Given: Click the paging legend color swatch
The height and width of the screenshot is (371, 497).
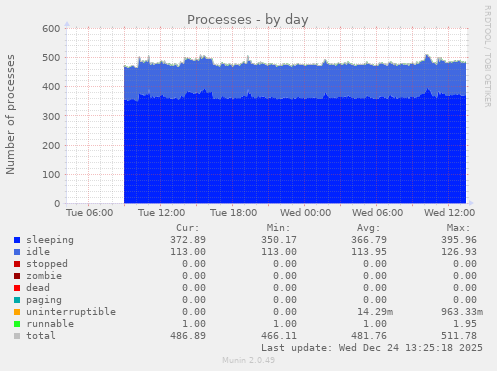Looking at the screenshot, I should (x=17, y=300).
